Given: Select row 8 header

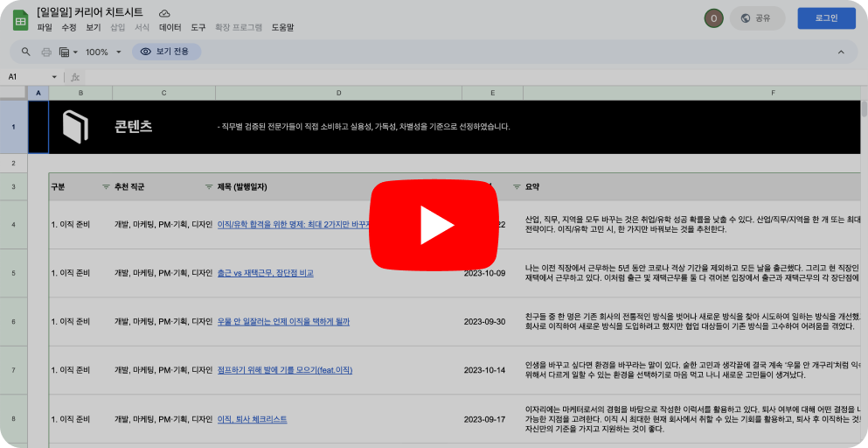Looking at the screenshot, I should click(14, 419).
